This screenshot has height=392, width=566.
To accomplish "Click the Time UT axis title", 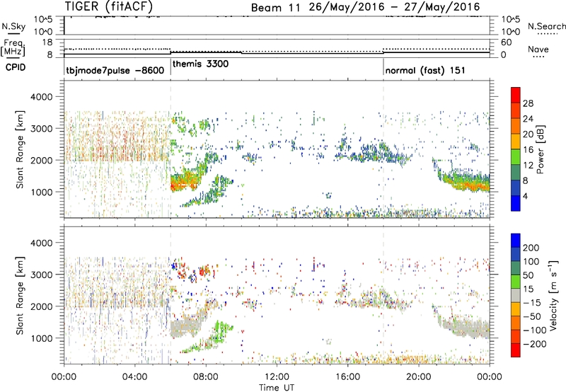I will point(277,388).
